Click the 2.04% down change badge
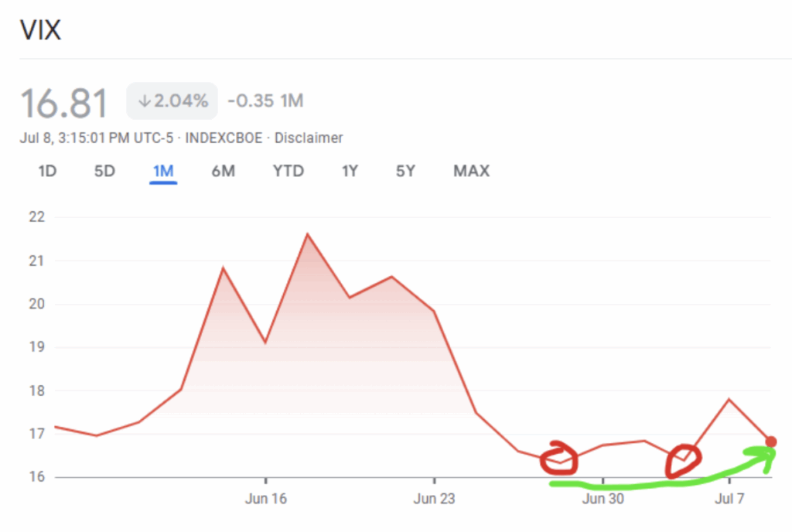 (x=172, y=101)
